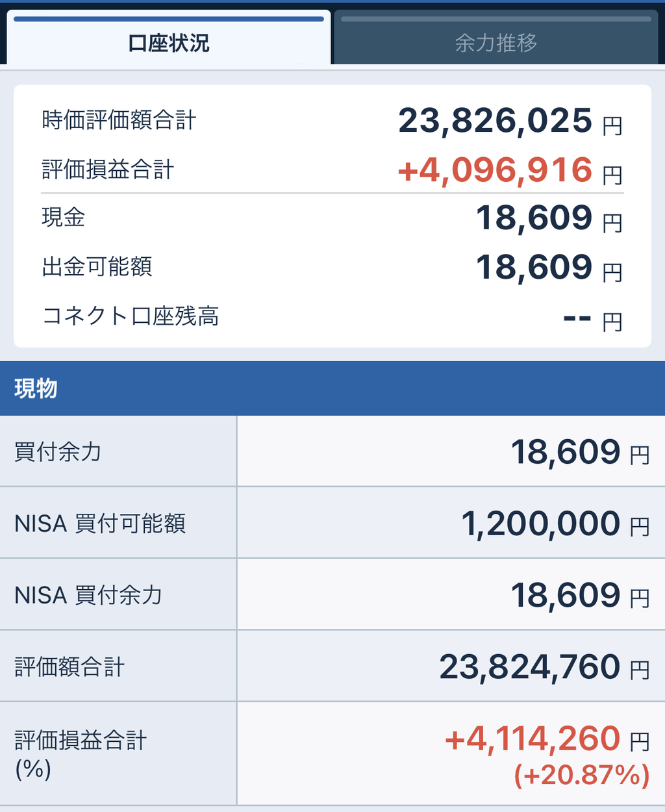Tap the NISA 買付余力 label

pyautogui.click(x=88, y=595)
